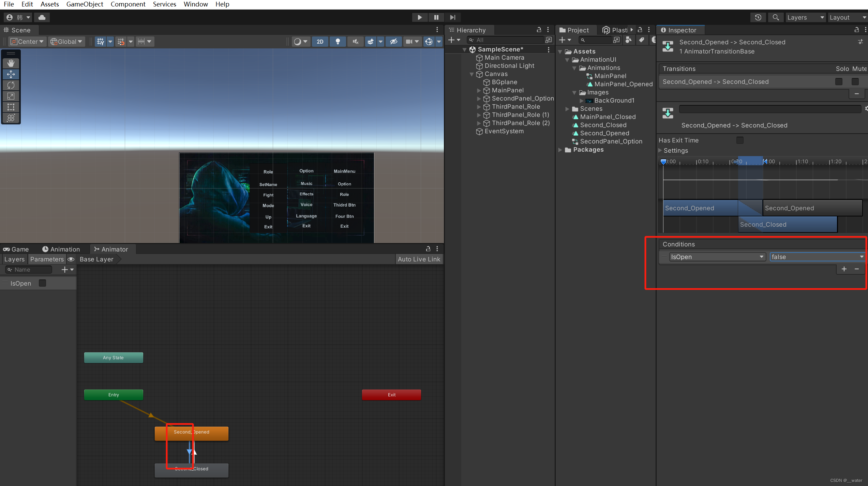Expand the Packages folder

pos(560,150)
